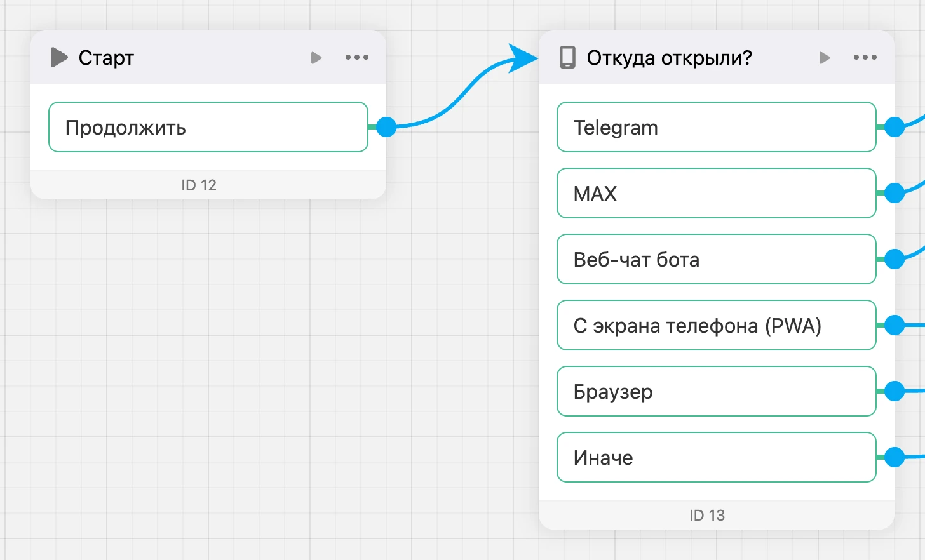
Task: Click the blue arrowhead entering Откуда открыли? block
Action: [x=523, y=58]
